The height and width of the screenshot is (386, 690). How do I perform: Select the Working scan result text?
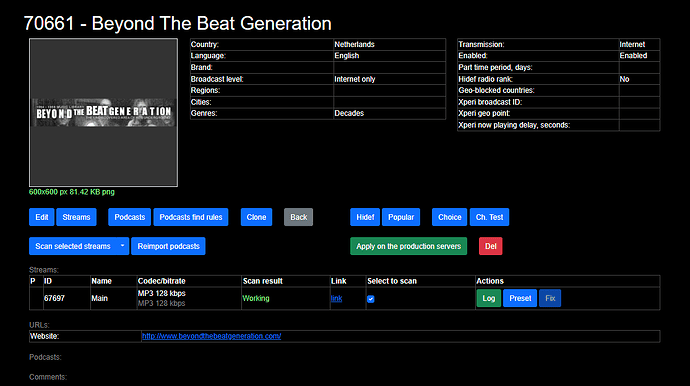pyautogui.click(x=256, y=298)
